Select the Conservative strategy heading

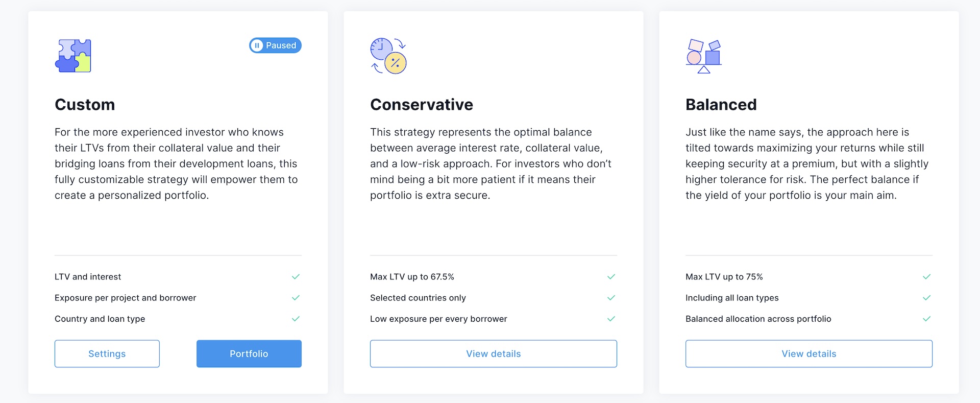point(422,105)
